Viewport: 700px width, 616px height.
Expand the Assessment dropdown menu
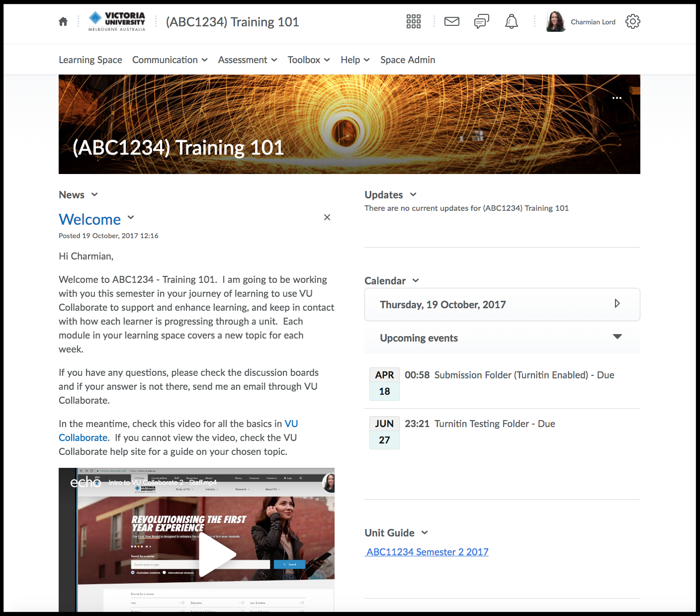(247, 60)
